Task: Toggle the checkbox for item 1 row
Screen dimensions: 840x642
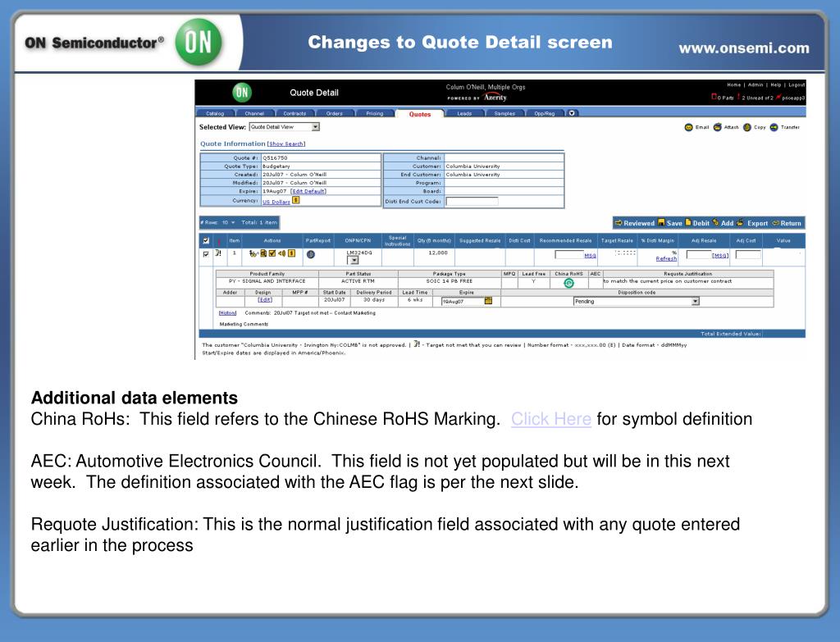Action: pos(206,254)
